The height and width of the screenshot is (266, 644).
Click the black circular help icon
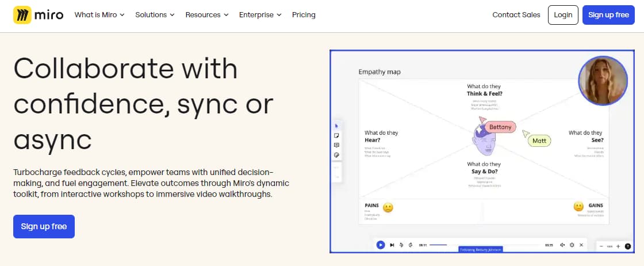[627, 246]
